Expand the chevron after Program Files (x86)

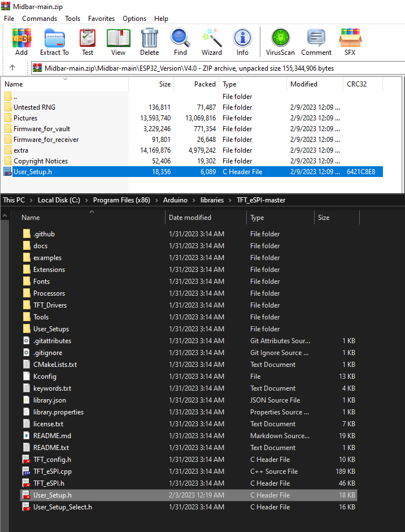pyautogui.click(x=156, y=200)
